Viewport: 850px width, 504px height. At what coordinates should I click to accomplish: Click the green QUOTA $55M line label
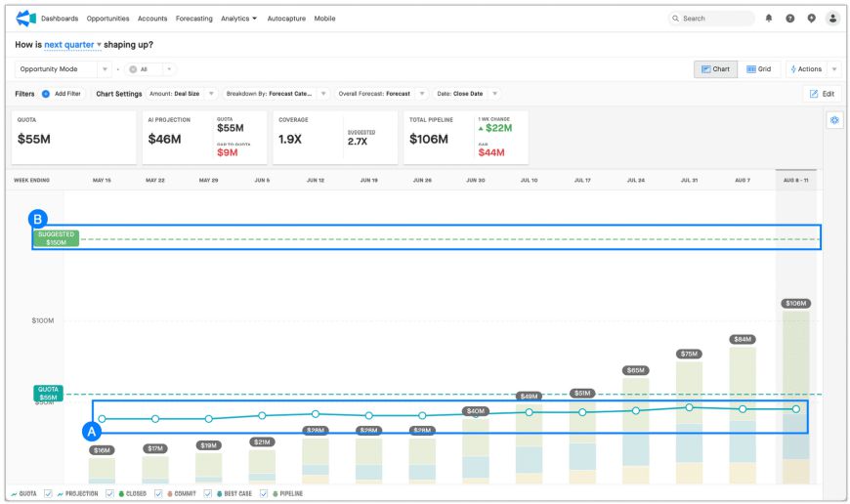48,394
